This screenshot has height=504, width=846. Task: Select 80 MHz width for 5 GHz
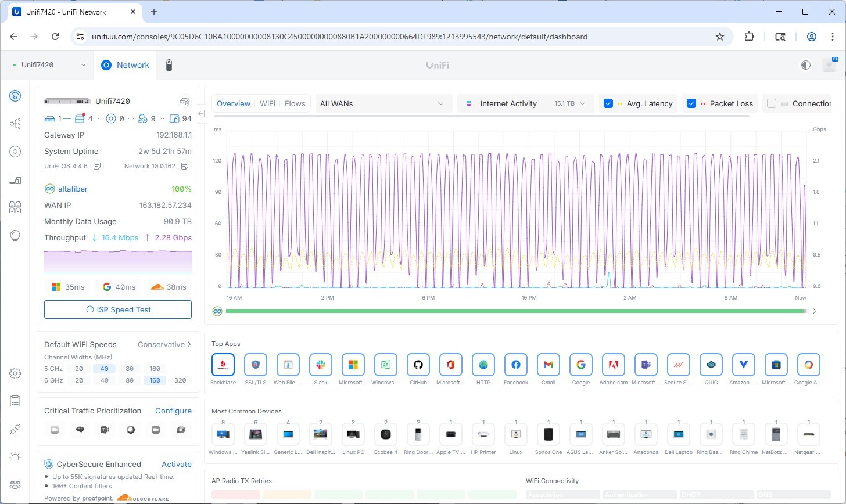130,369
